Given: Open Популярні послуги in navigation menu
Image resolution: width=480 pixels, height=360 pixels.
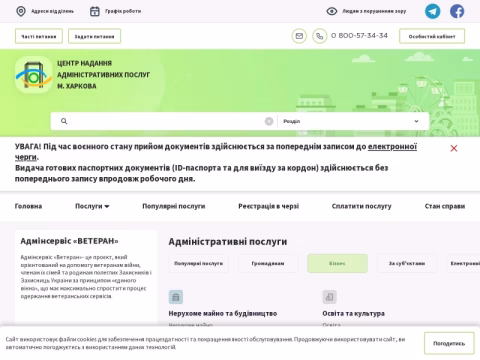Looking at the screenshot, I should click(x=174, y=206).
